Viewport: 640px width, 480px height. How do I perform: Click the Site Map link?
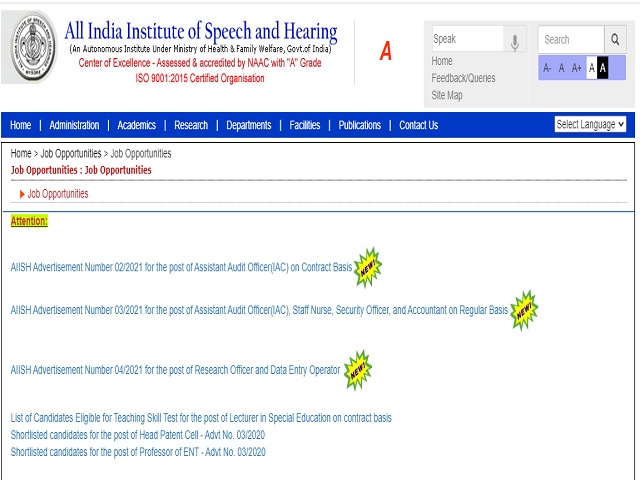447,95
